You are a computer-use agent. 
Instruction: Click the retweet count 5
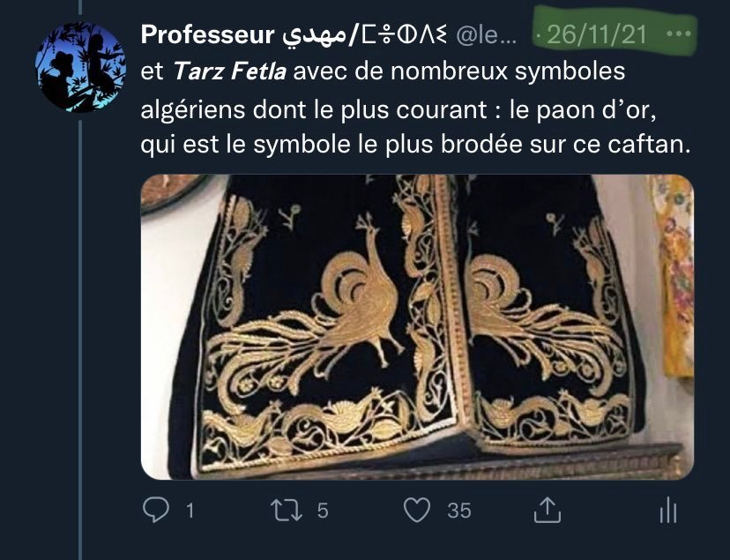click(x=323, y=511)
